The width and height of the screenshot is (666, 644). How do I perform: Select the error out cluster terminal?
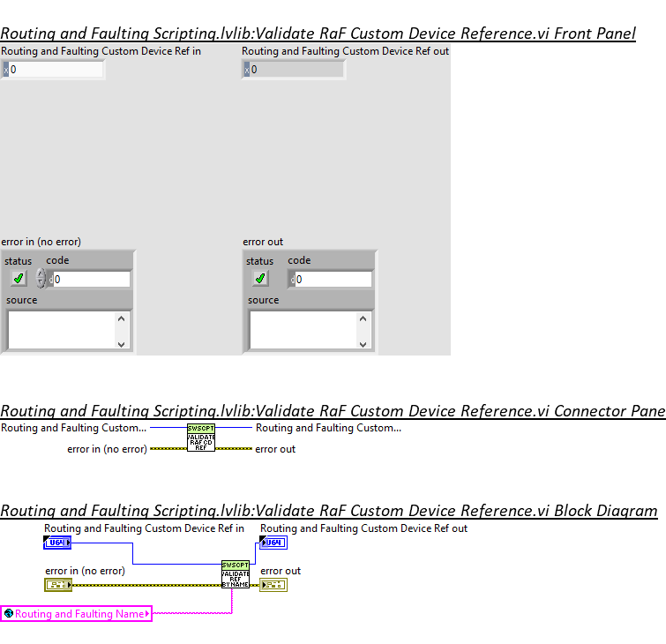(273, 585)
